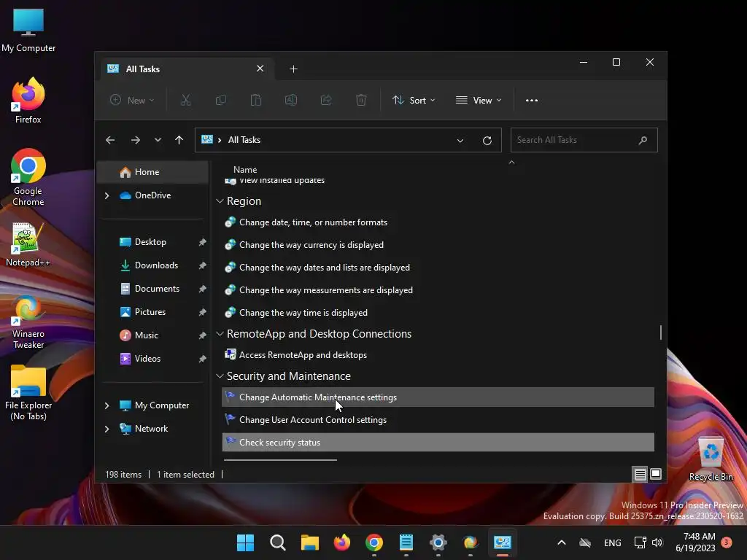Image resolution: width=747 pixels, height=560 pixels.
Task: Expand OneDrive in navigation pane
Action: tap(107, 195)
